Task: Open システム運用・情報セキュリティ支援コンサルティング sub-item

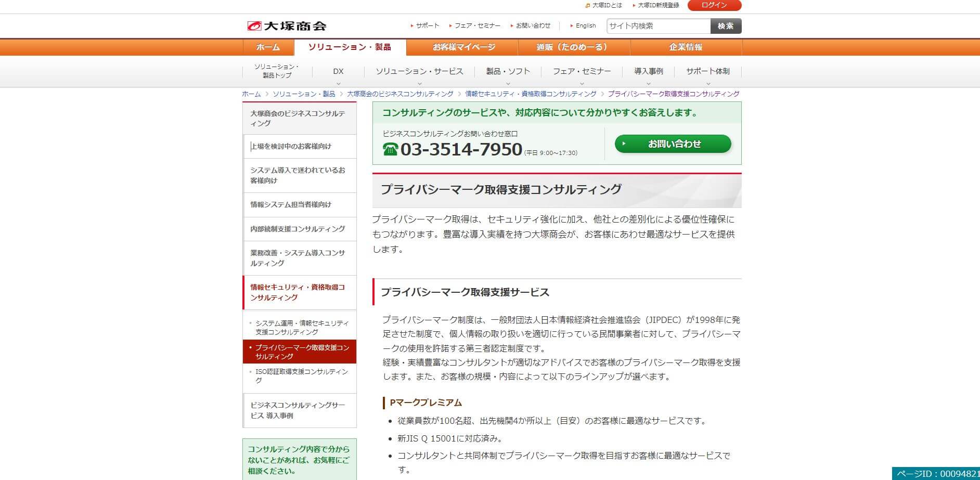Action: coord(300,327)
